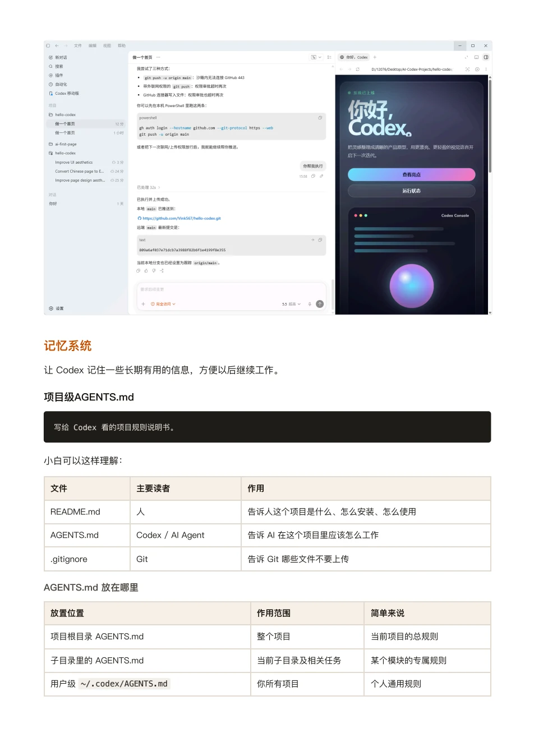534x756 pixels.
Task: Click the ~/.codex/AGENTS.md code text
Action: tap(124, 684)
